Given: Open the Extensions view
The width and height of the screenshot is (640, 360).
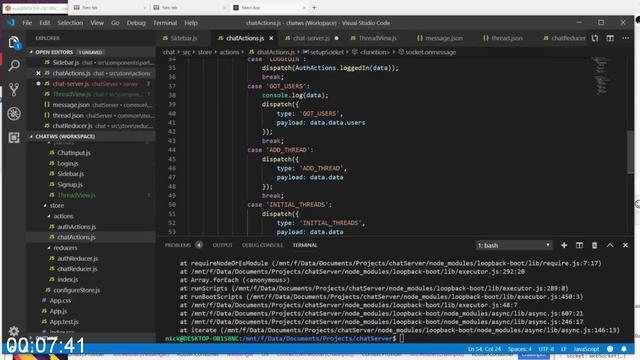Looking at the screenshot, I should (x=14, y=138).
